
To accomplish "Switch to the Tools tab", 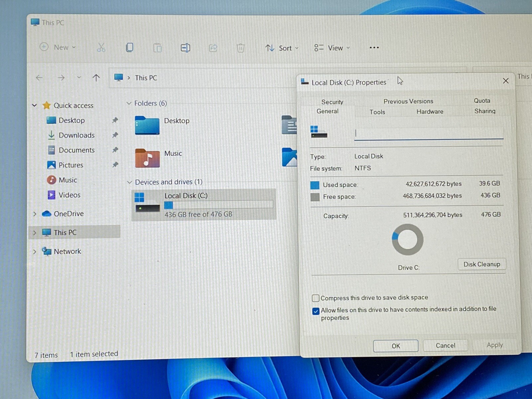I will [x=377, y=112].
